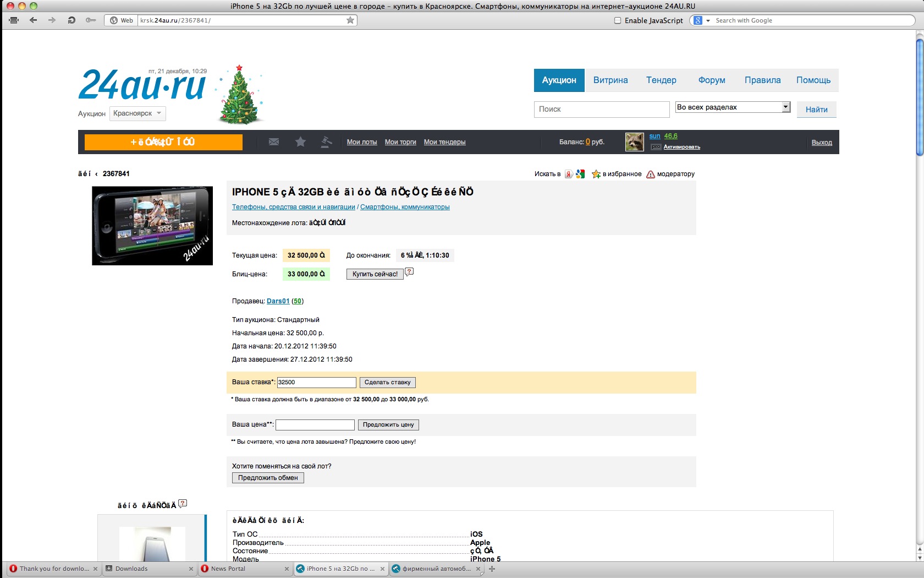Click the browser Forward arrow

pos(52,20)
